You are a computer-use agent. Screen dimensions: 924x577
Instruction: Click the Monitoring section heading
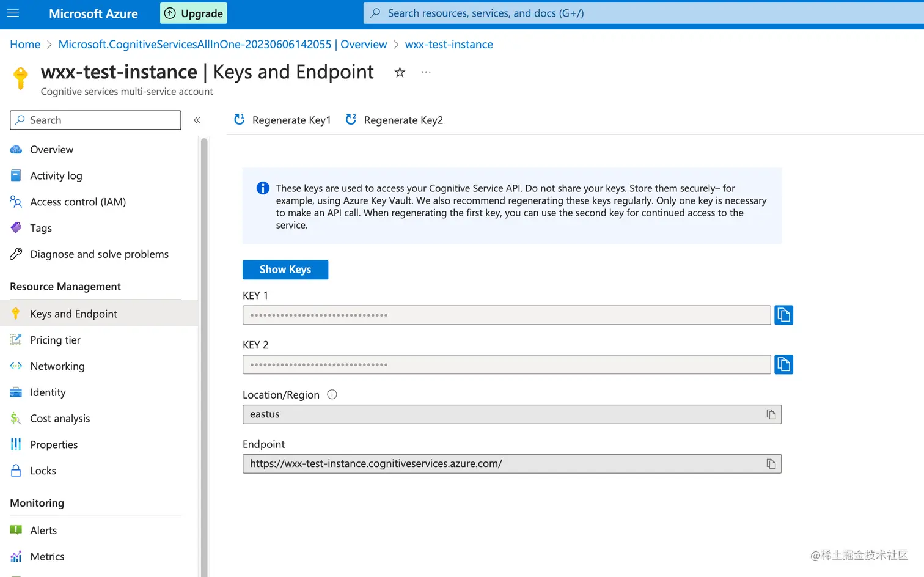(37, 503)
